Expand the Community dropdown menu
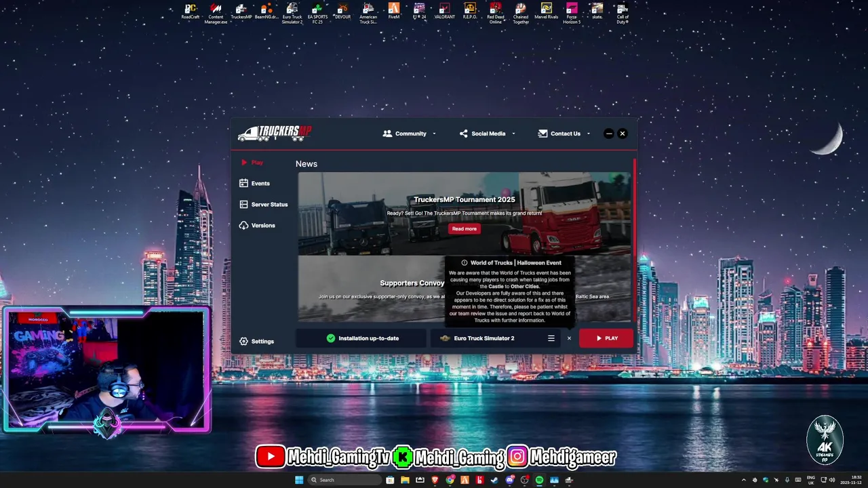 (x=410, y=134)
